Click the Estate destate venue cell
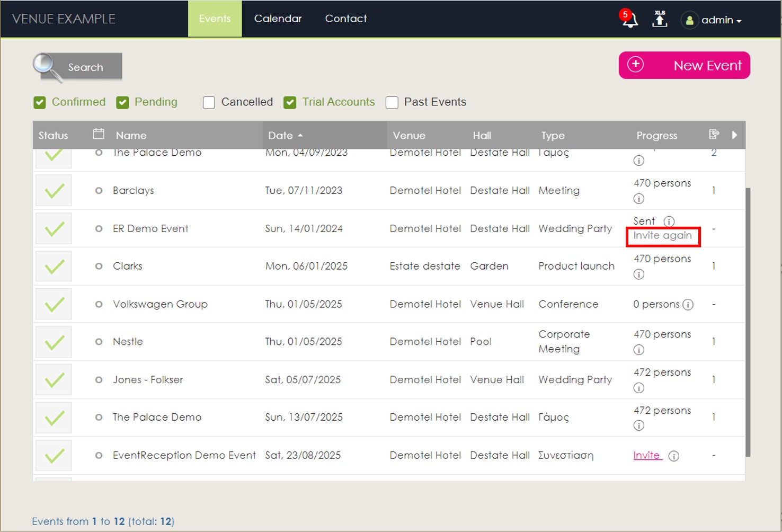Viewport: 782px width, 532px height. [425, 266]
